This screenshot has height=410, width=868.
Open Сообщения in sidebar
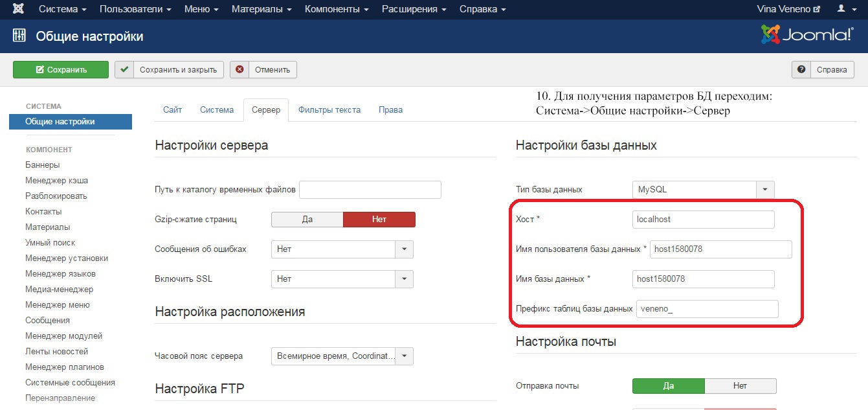(x=48, y=321)
